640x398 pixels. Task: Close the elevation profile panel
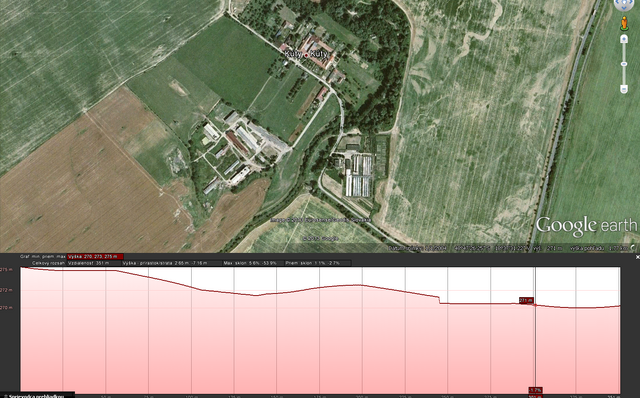coord(638,257)
